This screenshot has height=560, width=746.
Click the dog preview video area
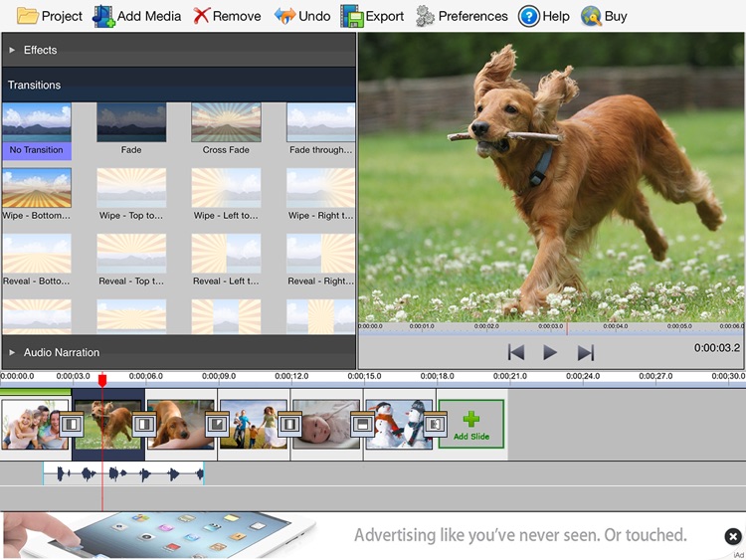[551, 178]
